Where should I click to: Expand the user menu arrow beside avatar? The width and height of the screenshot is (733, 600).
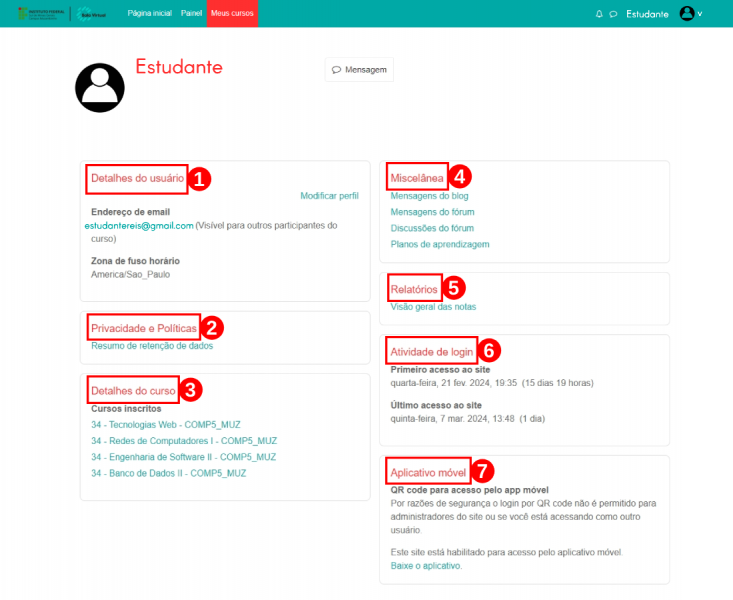[700, 14]
